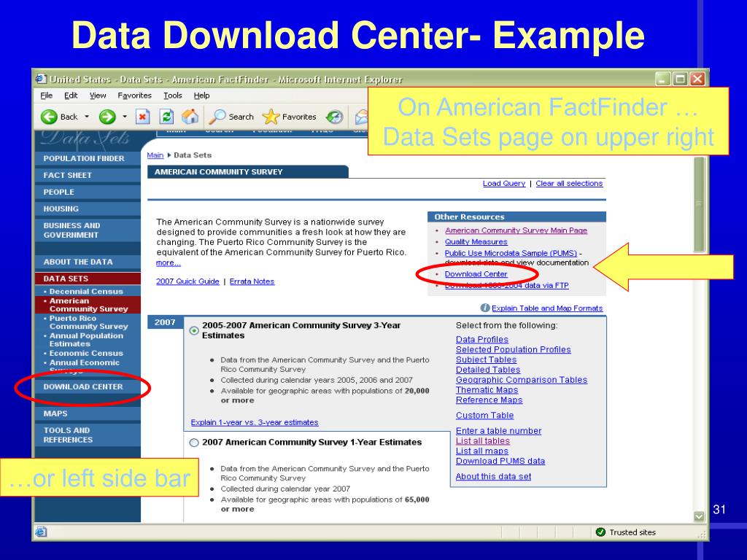Open Selected Population Profiles link
This screenshot has width=747, height=560.
513,349
